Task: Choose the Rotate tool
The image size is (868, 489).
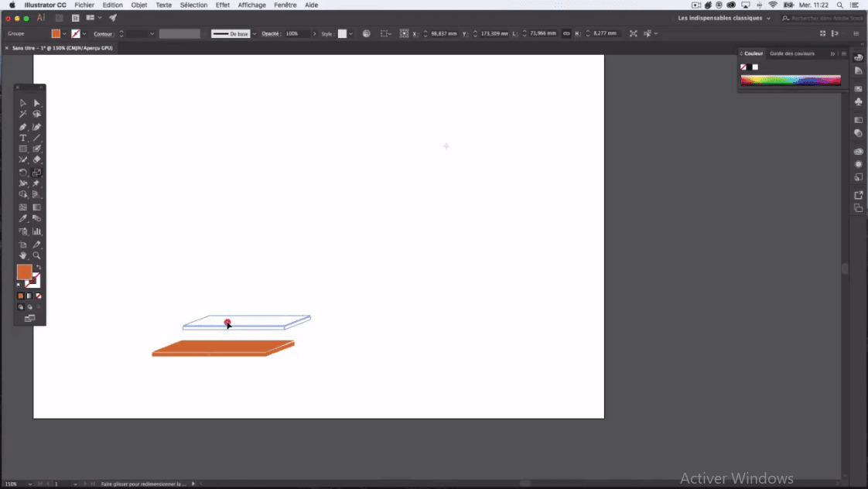Action: [x=22, y=173]
